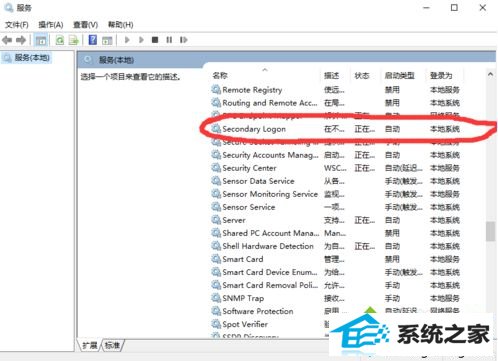The width and height of the screenshot is (498, 361).
Task: Click the services list scrollbar thumb
Action: (490, 231)
